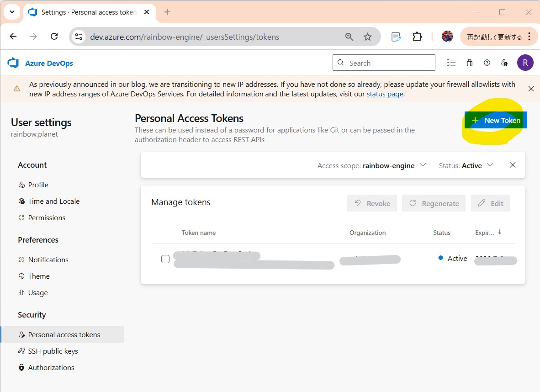Viewport: 540px width, 392px height.
Task: Click the notes extension icon in toolbar
Action: click(396, 37)
